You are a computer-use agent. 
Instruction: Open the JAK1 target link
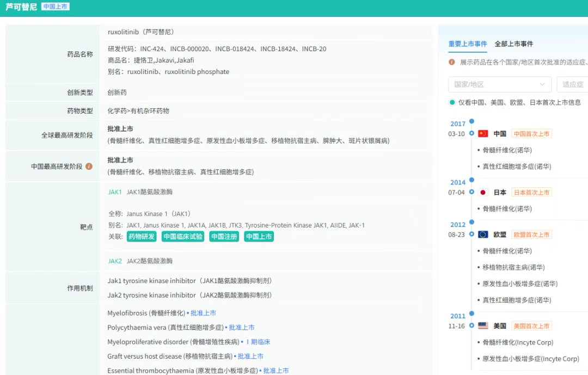pyautogui.click(x=115, y=192)
